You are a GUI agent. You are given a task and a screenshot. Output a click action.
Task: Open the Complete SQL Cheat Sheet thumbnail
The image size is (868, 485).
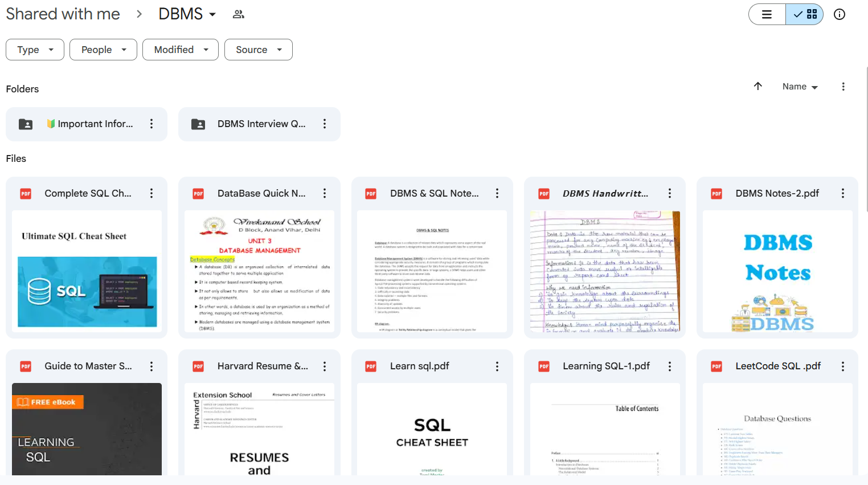[87, 271]
